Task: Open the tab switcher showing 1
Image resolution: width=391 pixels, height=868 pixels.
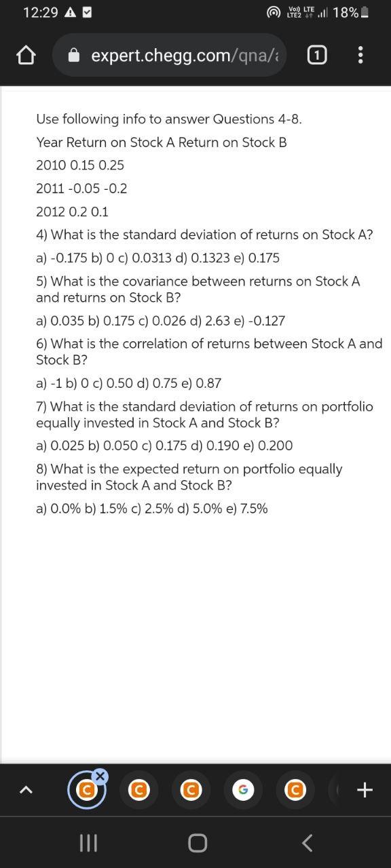Action: pyautogui.click(x=316, y=55)
